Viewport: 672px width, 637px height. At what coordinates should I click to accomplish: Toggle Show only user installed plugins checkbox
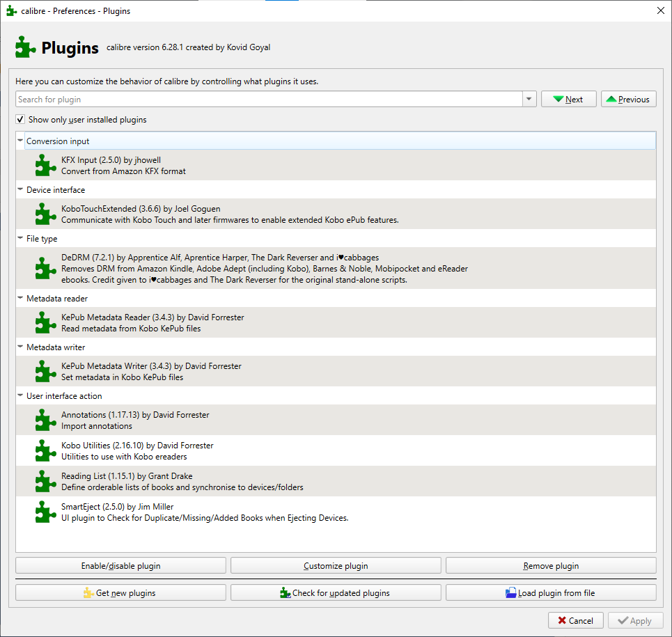20,120
